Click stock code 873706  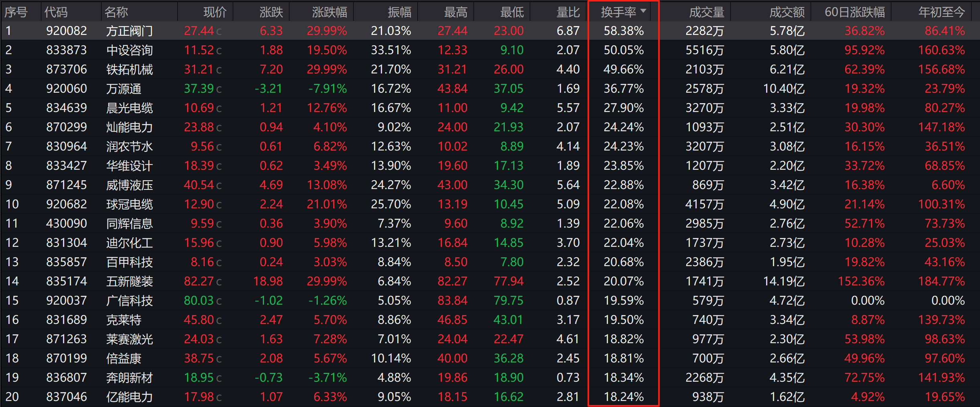[67, 69]
